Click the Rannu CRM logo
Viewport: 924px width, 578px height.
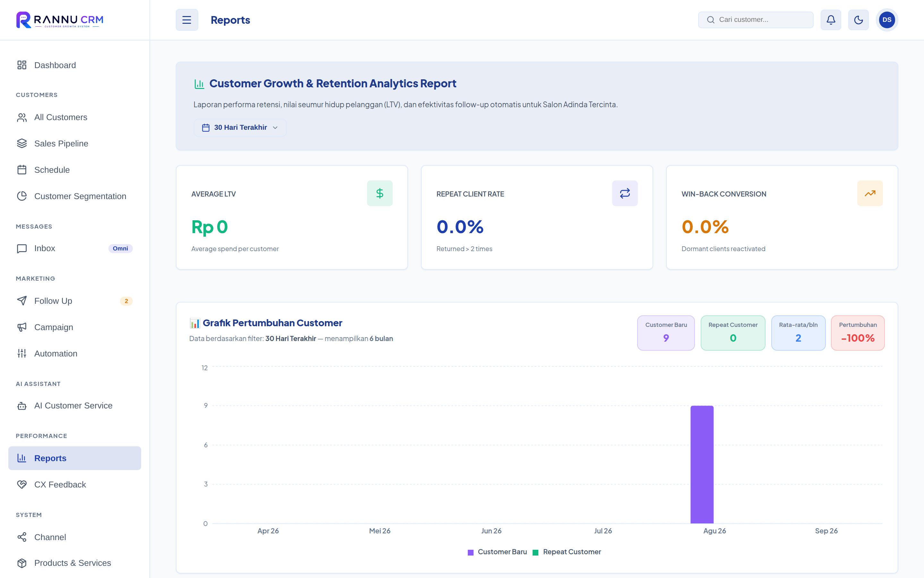point(60,20)
